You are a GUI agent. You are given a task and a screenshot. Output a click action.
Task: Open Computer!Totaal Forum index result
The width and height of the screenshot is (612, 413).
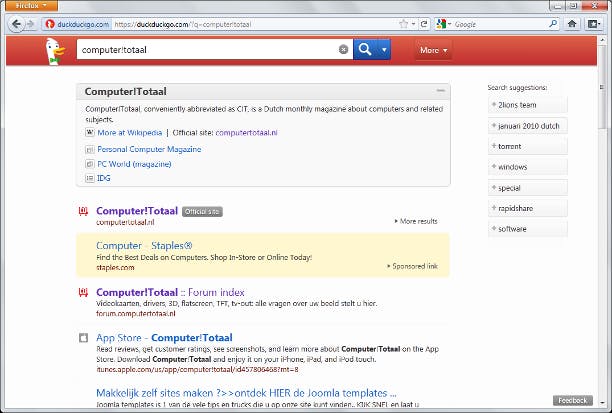170,292
